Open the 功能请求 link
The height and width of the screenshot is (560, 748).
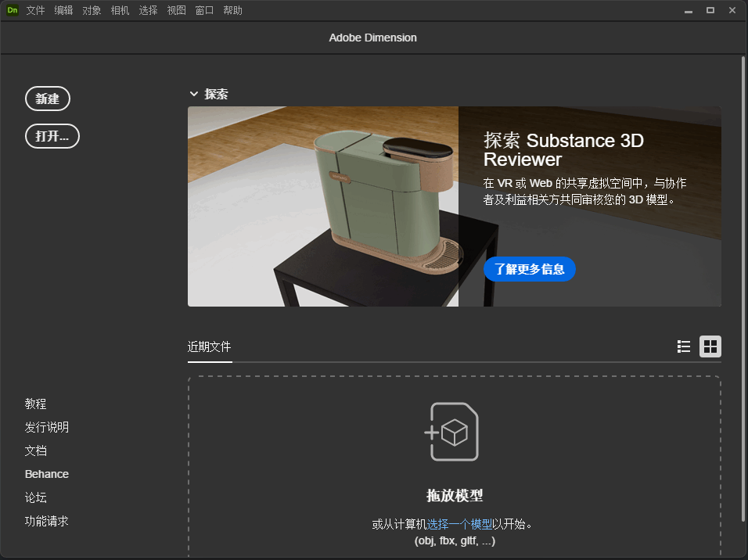[x=46, y=521]
